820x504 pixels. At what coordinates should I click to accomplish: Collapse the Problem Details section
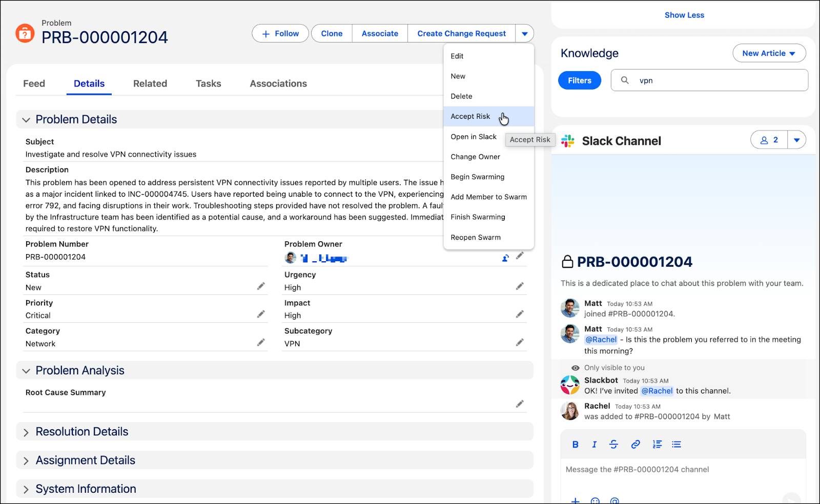26,120
